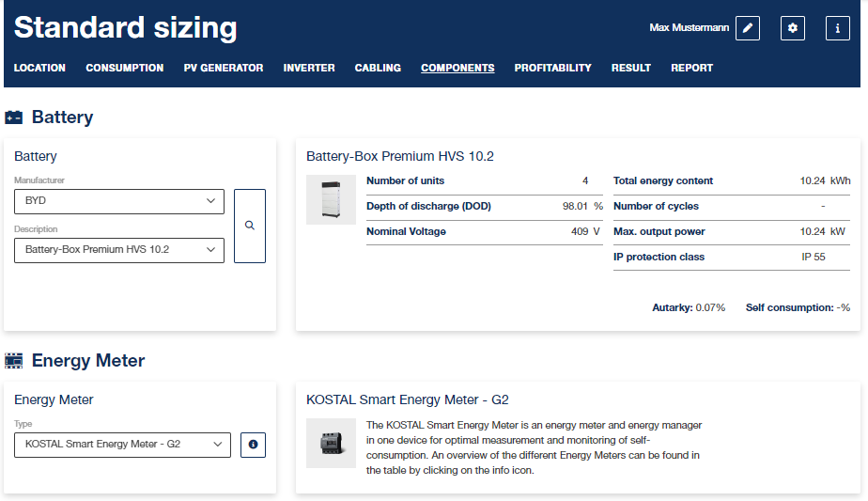Open the energy meter Type dropdown
Screen dimensions: 868x501
[x=122, y=445]
